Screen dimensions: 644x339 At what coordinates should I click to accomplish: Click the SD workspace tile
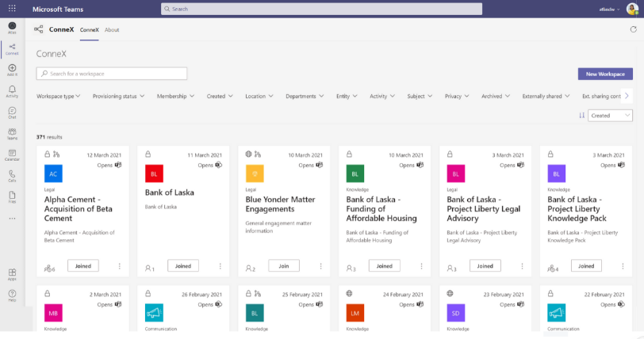point(456,313)
